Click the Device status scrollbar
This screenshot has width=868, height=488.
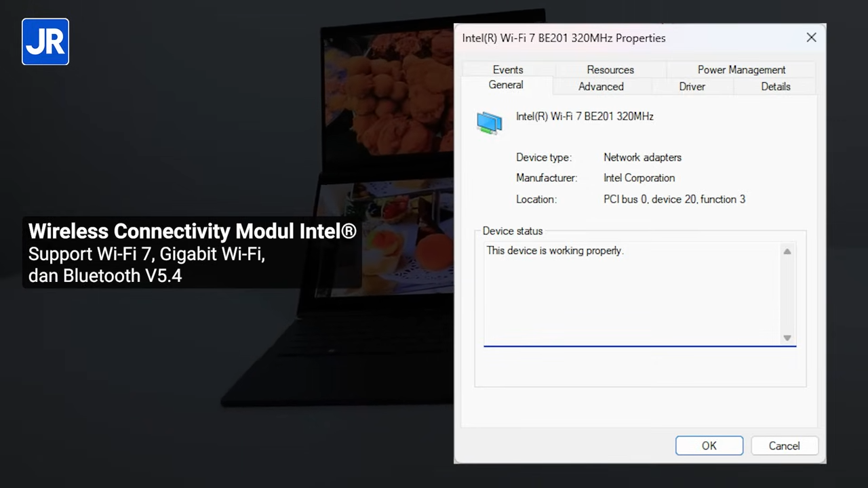(x=787, y=295)
